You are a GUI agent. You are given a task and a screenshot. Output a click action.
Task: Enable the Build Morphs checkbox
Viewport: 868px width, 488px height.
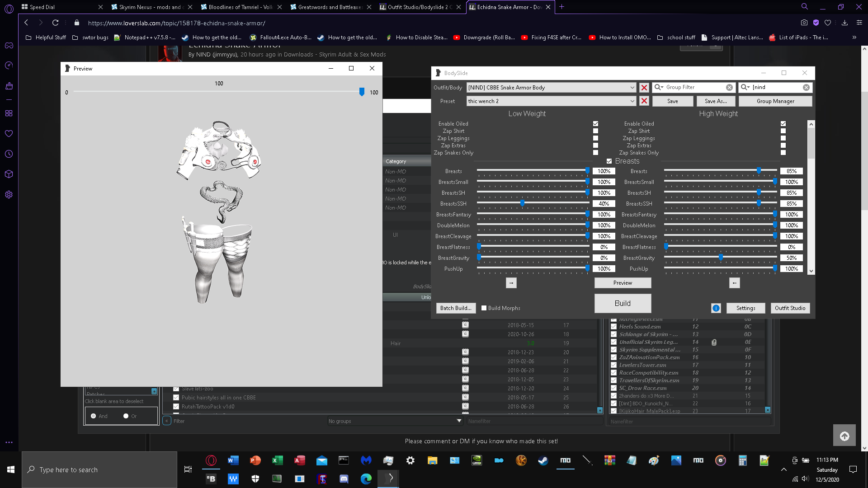click(484, 308)
